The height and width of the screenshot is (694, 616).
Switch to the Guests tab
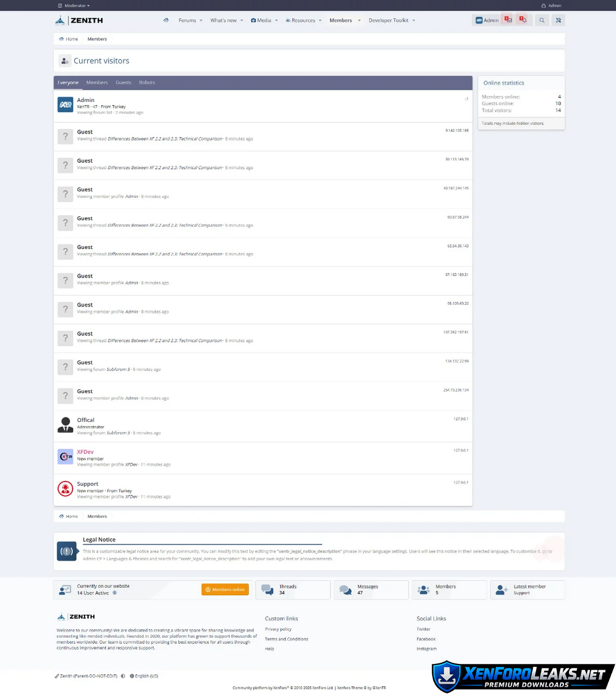tap(123, 83)
